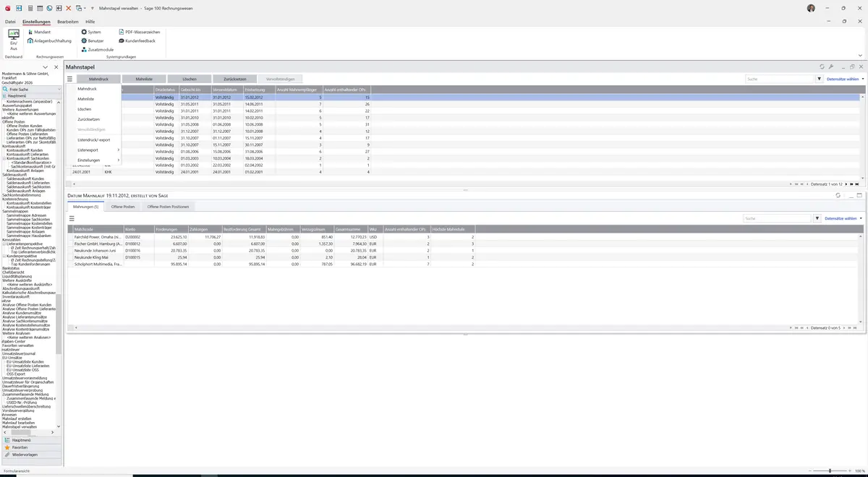Screen dimensions: 868x477
Task: Open Mandant settings in the ribbon
Action: pyautogui.click(x=38, y=33)
